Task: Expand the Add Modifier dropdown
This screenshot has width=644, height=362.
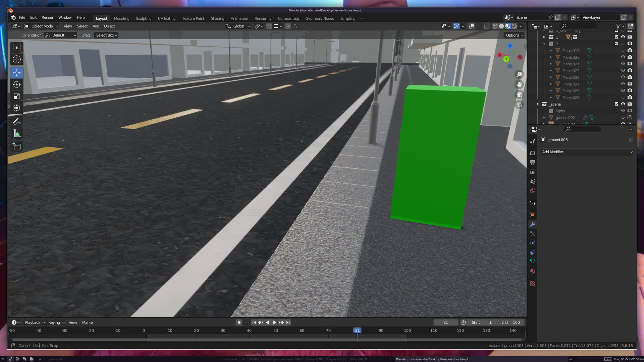Action: pyautogui.click(x=587, y=152)
